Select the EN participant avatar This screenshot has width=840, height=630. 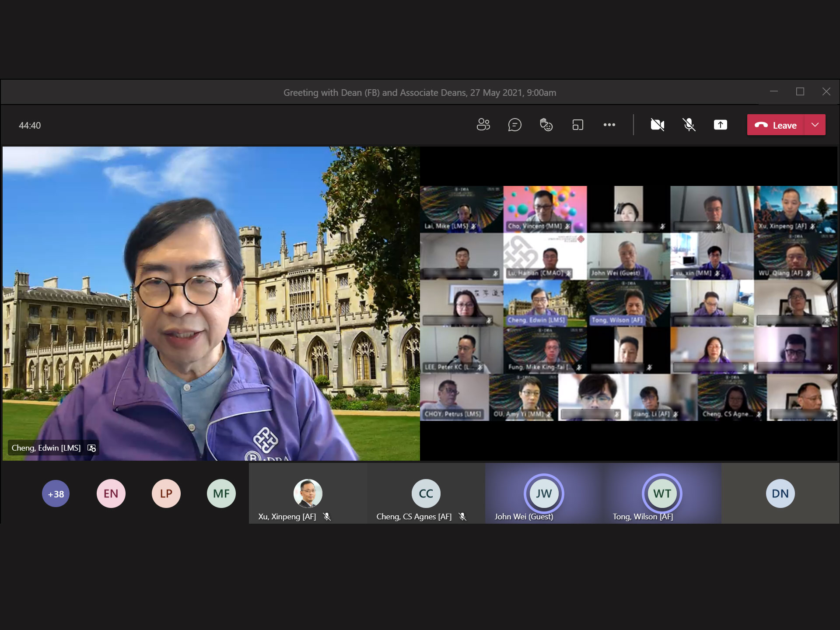[111, 494]
